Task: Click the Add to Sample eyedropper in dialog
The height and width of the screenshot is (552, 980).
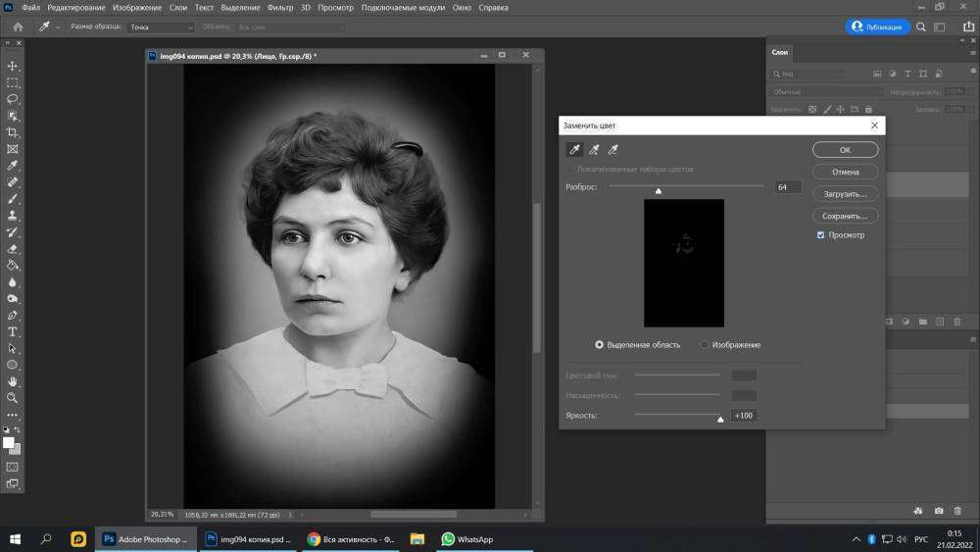Action: [x=594, y=150]
